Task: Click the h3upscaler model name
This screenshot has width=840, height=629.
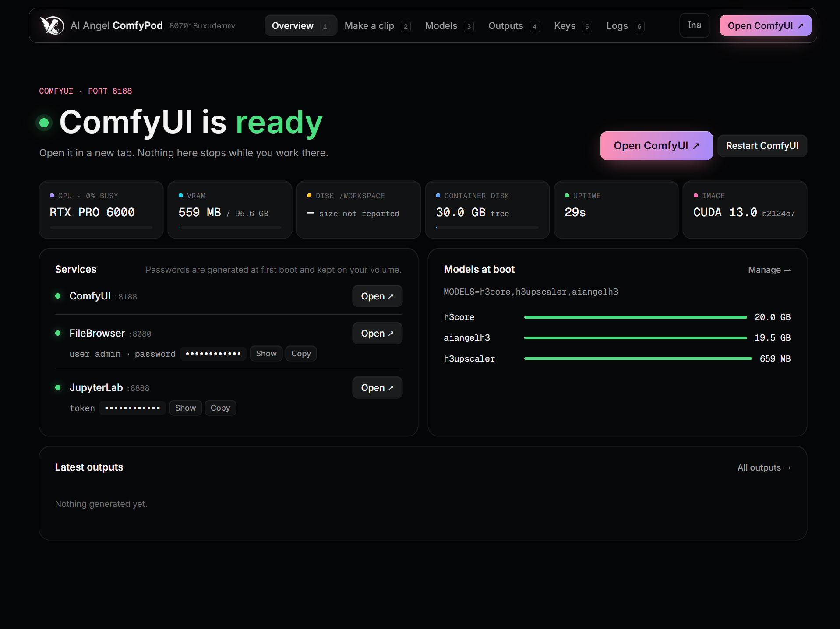Action: coord(469,359)
